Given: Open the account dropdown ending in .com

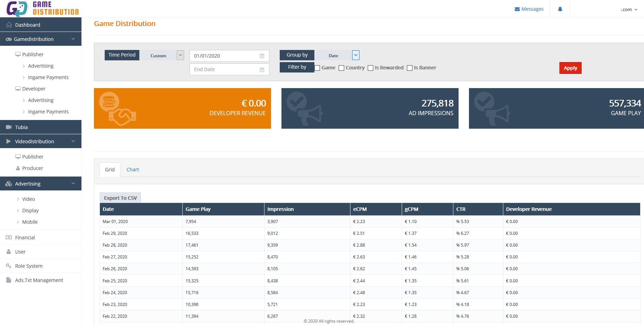Looking at the screenshot, I should [629, 9].
